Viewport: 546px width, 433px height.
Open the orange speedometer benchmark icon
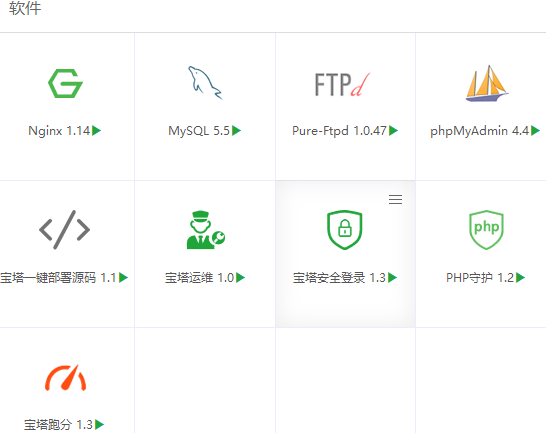point(65,378)
